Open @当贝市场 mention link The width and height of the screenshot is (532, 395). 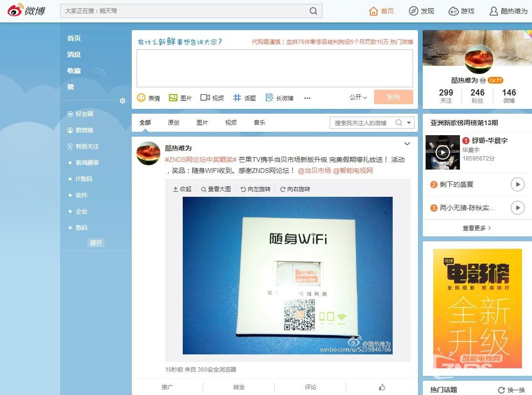(314, 171)
